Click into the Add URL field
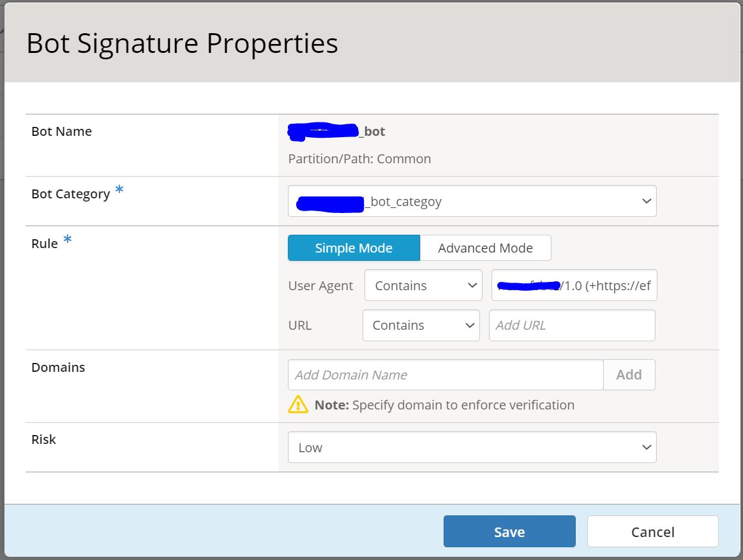The width and height of the screenshot is (743, 560). pos(572,325)
